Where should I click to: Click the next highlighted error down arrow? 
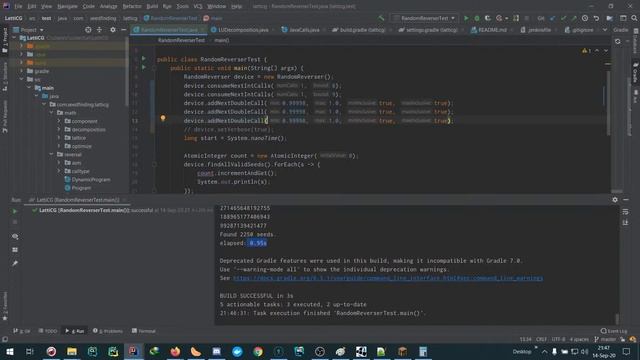(606, 51)
